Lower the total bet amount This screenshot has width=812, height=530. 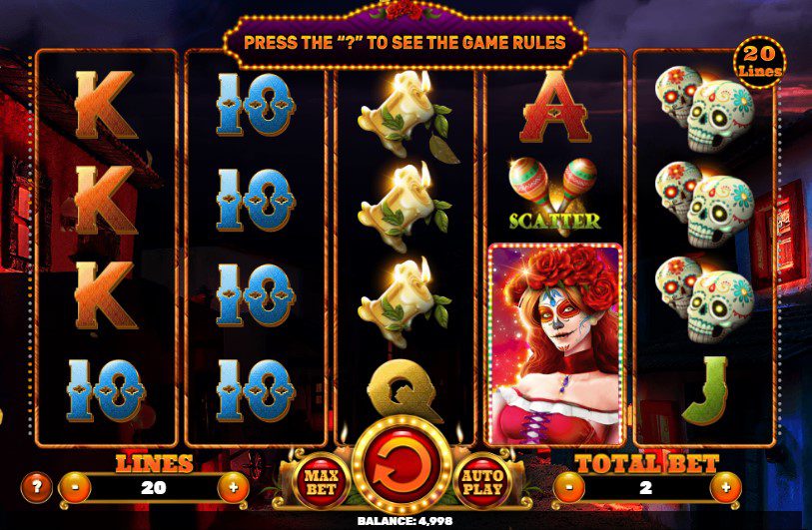[569, 487]
